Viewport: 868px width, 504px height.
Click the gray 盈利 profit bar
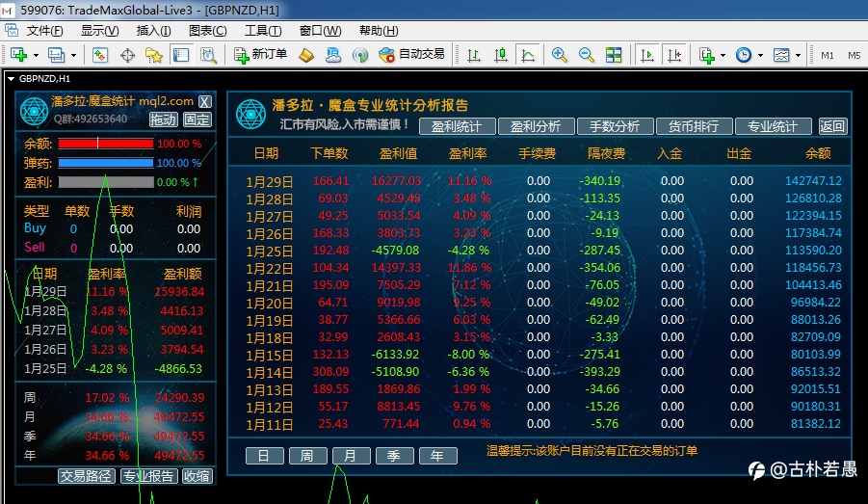click(106, 182)
